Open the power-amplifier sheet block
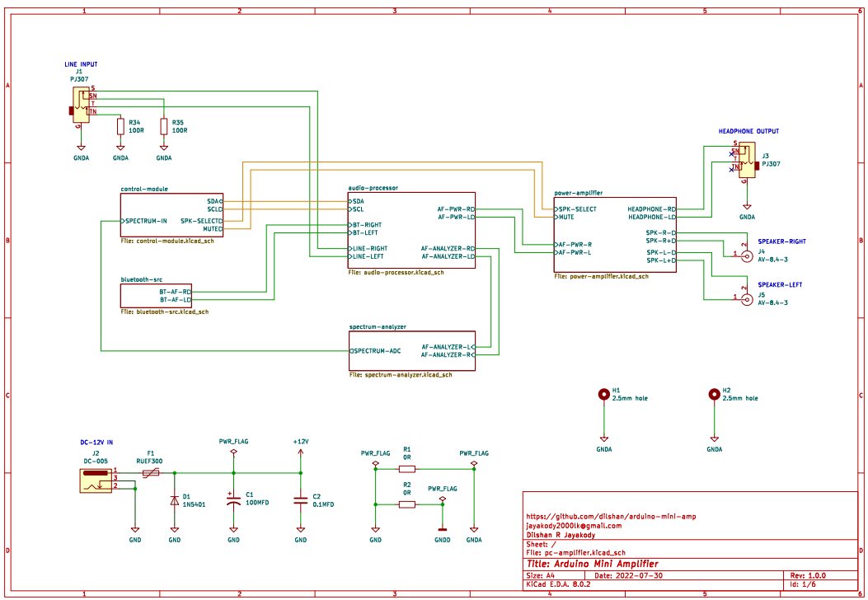Image resolution: width=868 pixels, height=600 pixels. point(615,234)
